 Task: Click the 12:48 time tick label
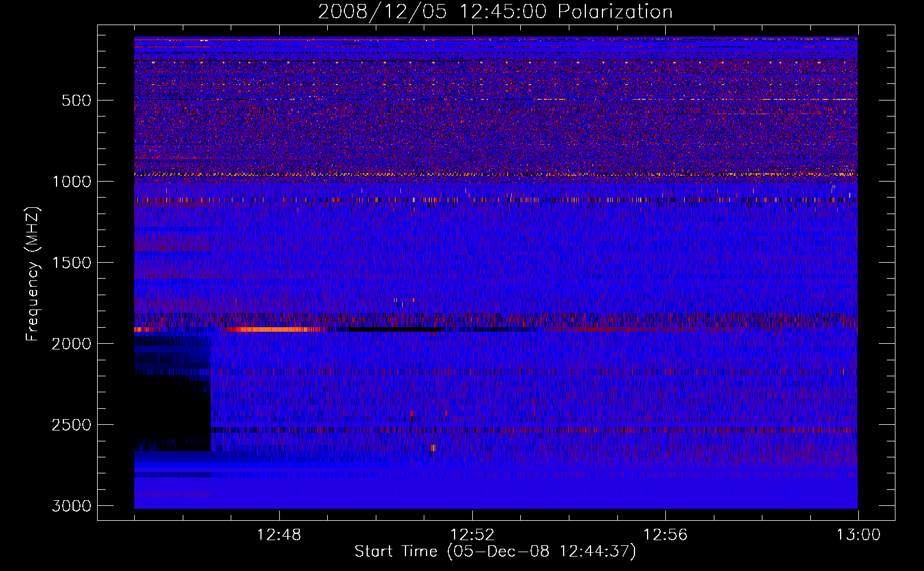[279, 535]
